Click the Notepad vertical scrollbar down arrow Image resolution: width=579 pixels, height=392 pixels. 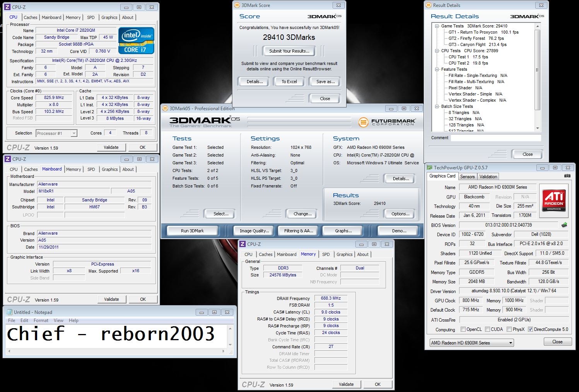pos(231,345)
